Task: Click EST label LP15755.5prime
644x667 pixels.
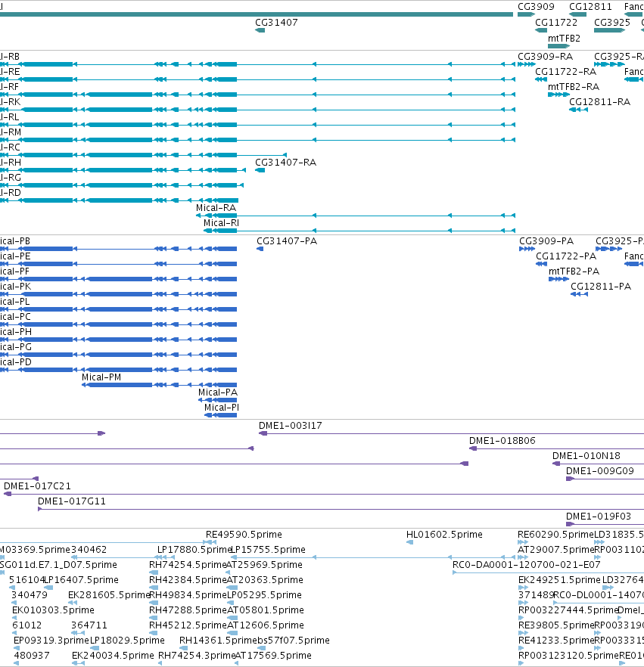Action: coord(268,550)
